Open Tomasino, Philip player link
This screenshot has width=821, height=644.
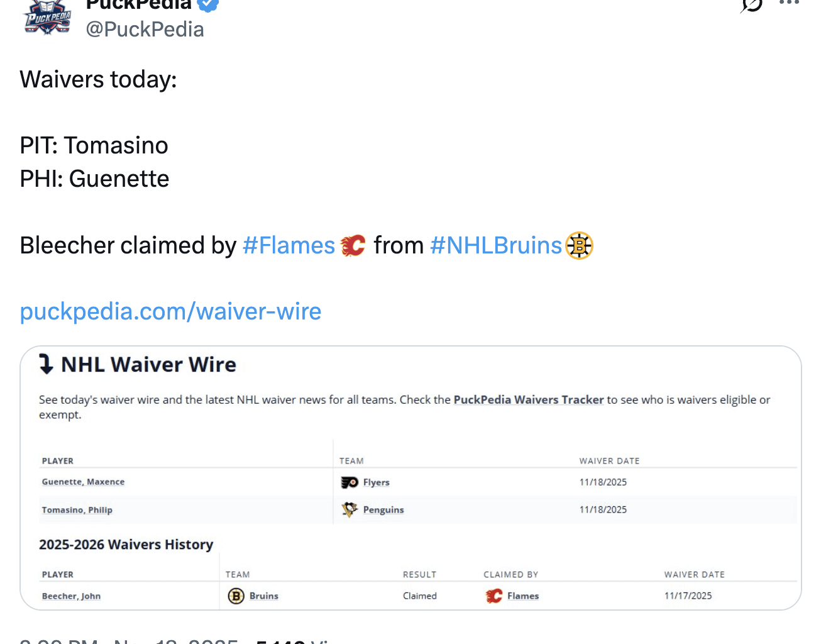(x=77, y=509)
